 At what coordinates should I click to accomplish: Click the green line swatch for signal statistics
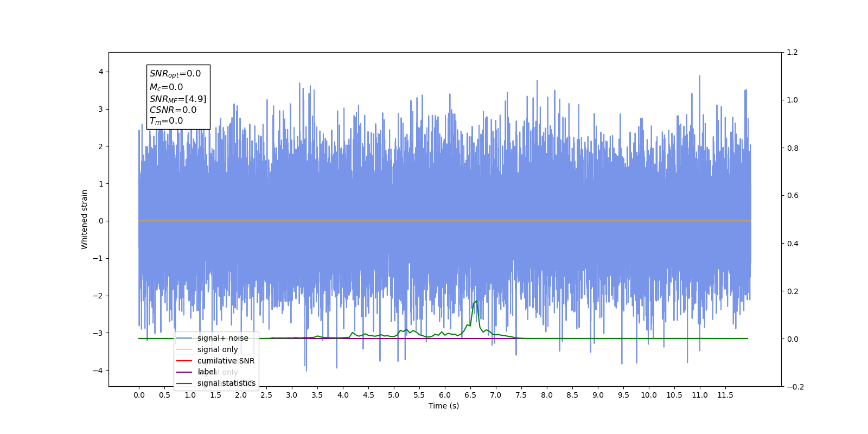[x=184, y=384]
